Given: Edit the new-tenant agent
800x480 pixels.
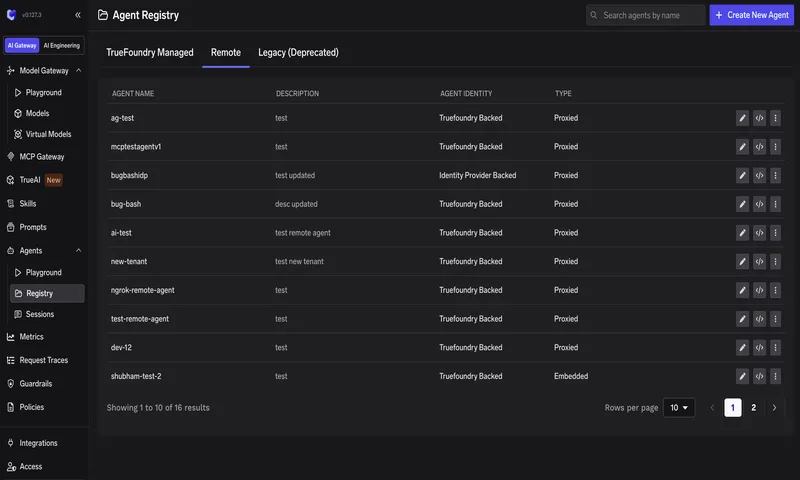Looking at the screenshot, I should [742, 261].
